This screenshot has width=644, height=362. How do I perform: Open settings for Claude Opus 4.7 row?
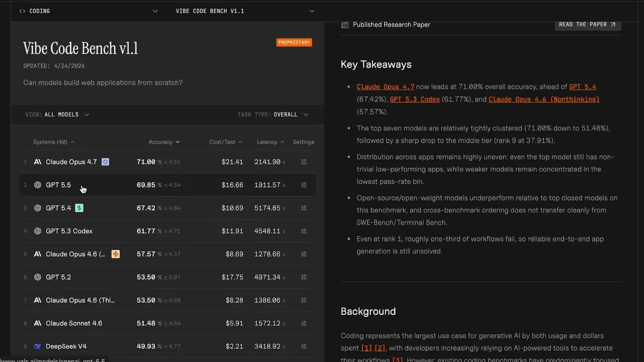click(x=304, y=162)
